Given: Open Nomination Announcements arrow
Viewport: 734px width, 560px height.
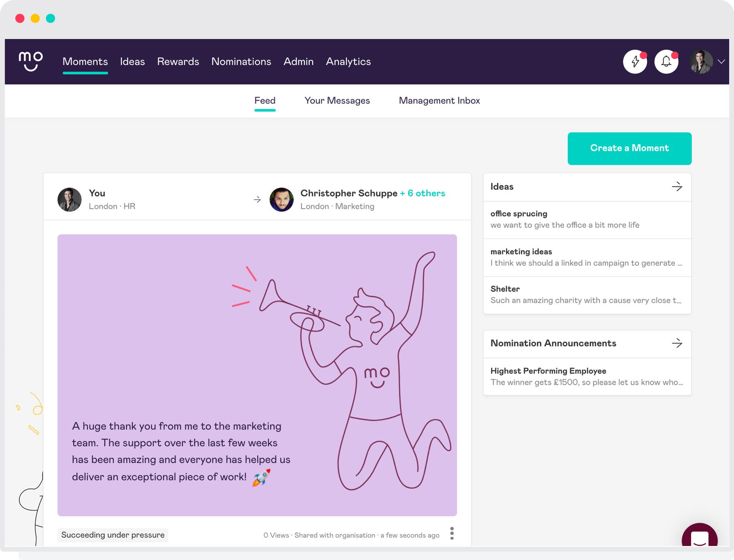Looking at the screenshot, I should point(677,343).
